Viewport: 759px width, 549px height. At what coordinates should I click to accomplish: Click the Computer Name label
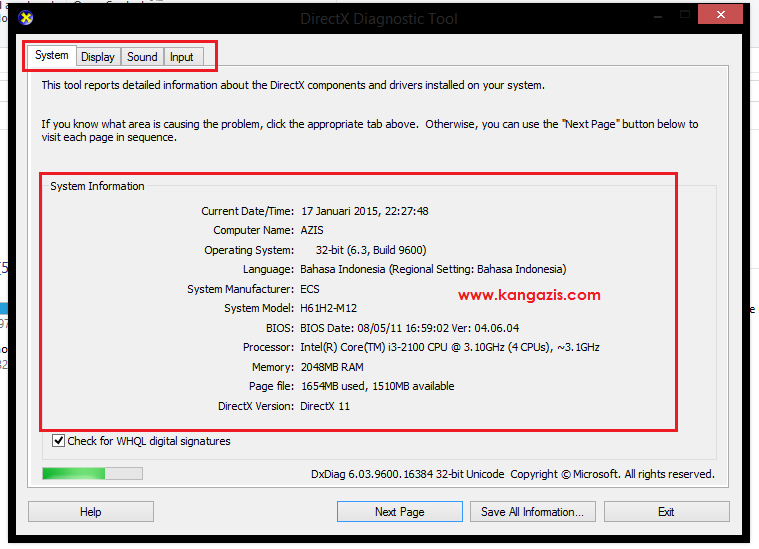pos(254,230)
